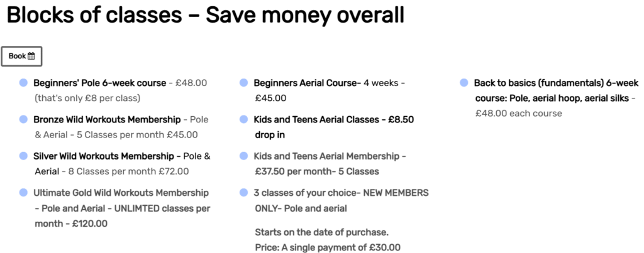Select the Back to basics (fundamentals) course title
644x253 pixels.
pyautogui.click(x=557, y=90)
